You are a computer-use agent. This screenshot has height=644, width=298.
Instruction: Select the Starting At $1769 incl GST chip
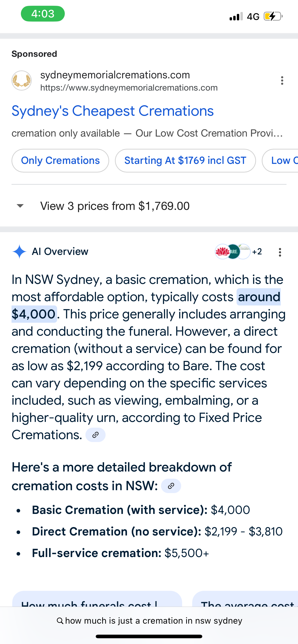tap(185, 161)
